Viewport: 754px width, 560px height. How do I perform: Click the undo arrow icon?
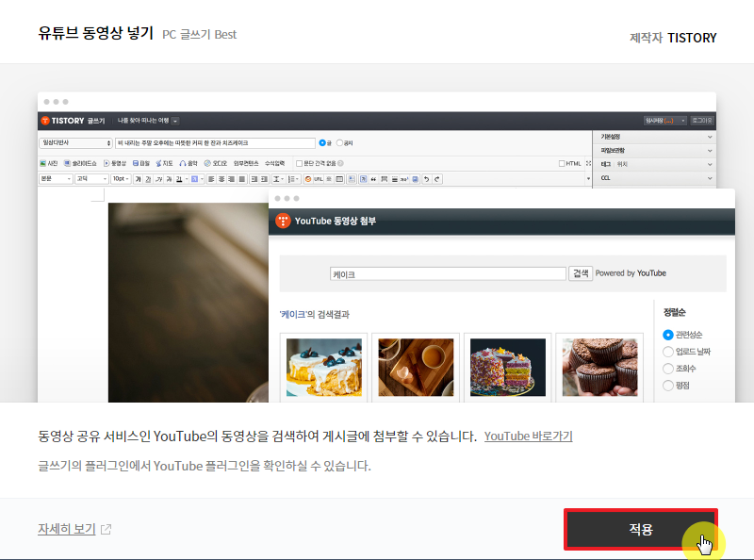[427, 179]
